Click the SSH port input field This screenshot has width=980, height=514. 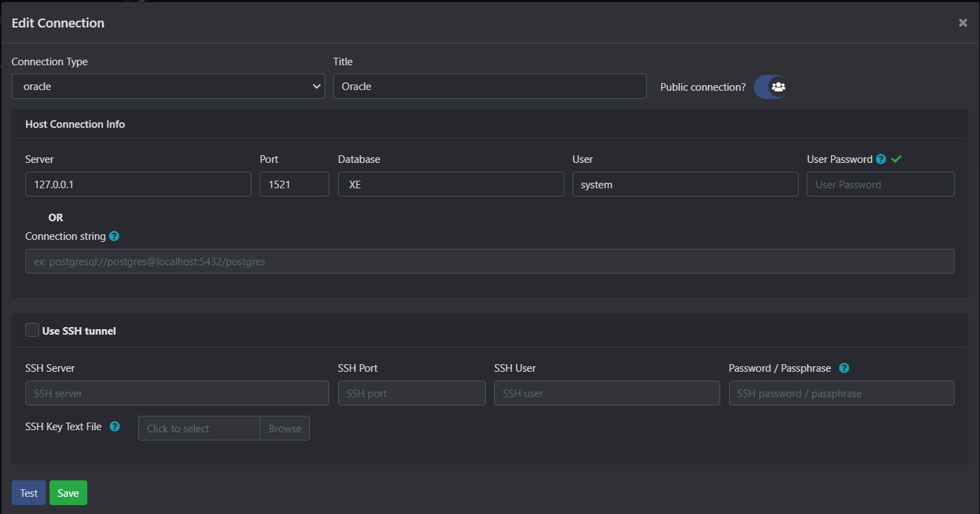click(x=412, y=393)
